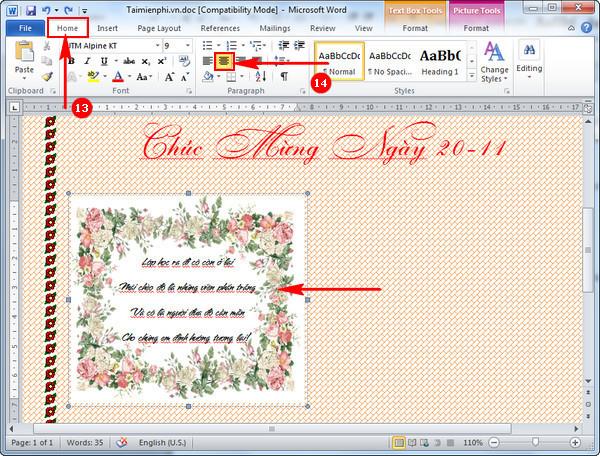
Task: Click the Editing binoculars icon
Action: pos(530,50)
